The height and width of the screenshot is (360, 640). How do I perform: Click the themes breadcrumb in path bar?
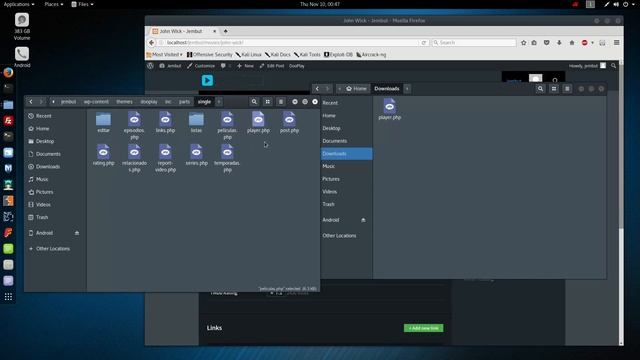click(124, 102)
